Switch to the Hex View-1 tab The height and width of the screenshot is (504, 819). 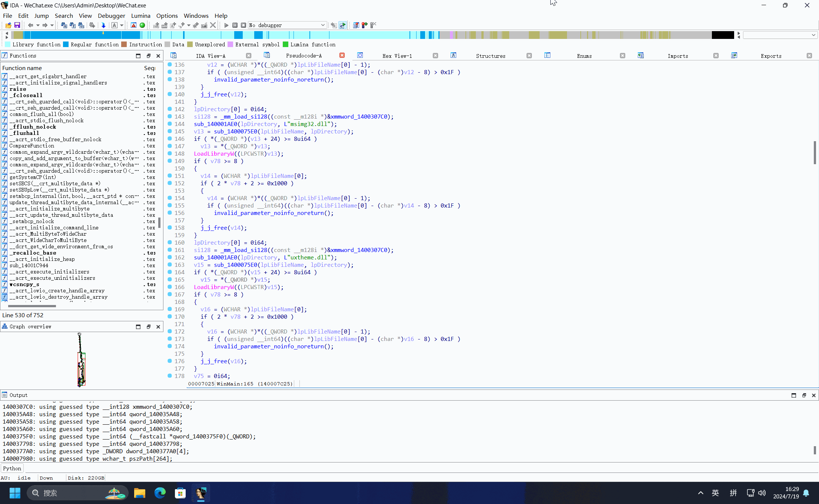(x=397, y=56)
